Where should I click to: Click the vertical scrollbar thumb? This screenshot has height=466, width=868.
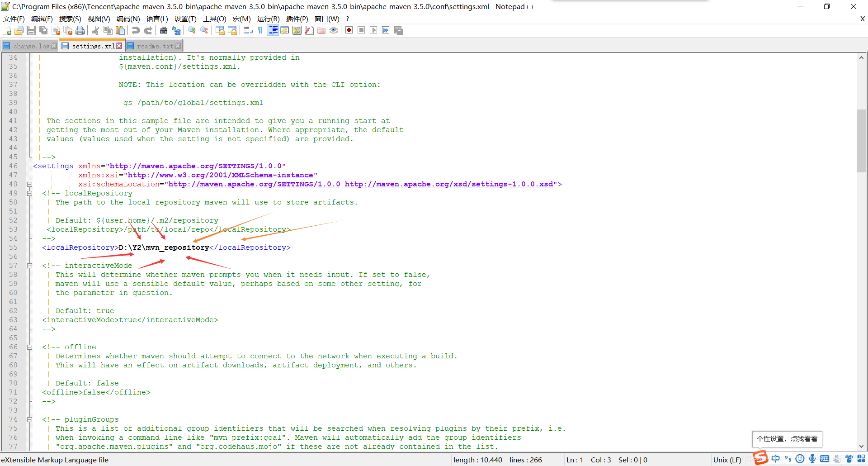coord(861,141)
